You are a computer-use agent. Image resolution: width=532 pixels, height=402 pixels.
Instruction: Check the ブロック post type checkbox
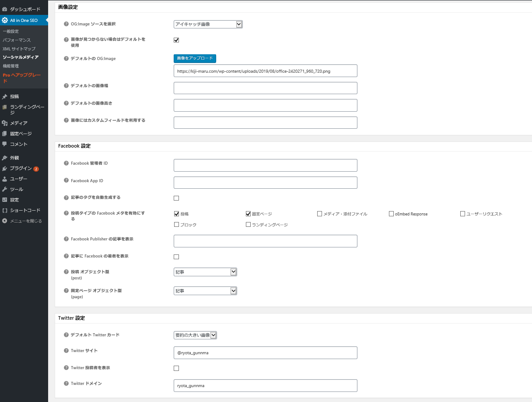pos(176,225)
